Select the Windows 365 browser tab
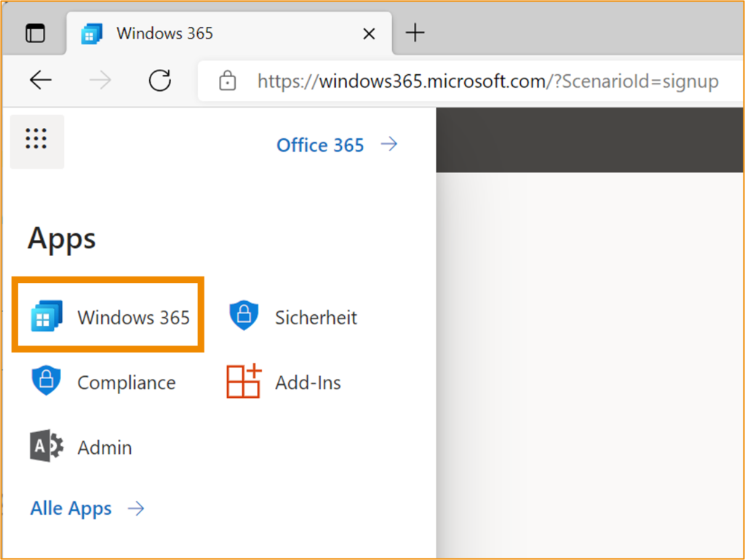The width and height of the screenshot is (745, 560). tap(229, 33)
